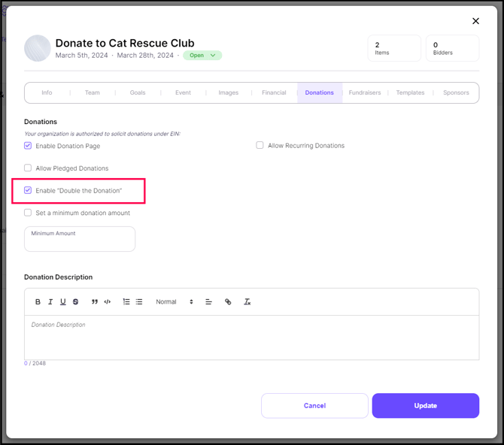Click Cancel to discard changes

pyautogui.click(x=314, y=406)
